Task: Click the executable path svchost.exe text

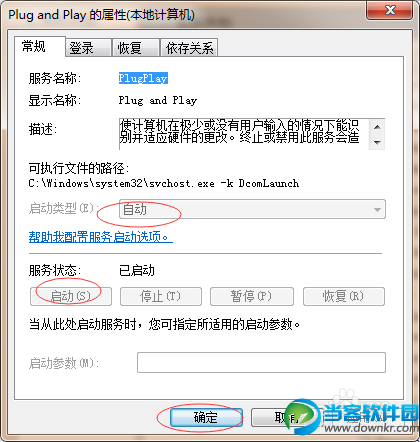Action: tap(164, 183)
